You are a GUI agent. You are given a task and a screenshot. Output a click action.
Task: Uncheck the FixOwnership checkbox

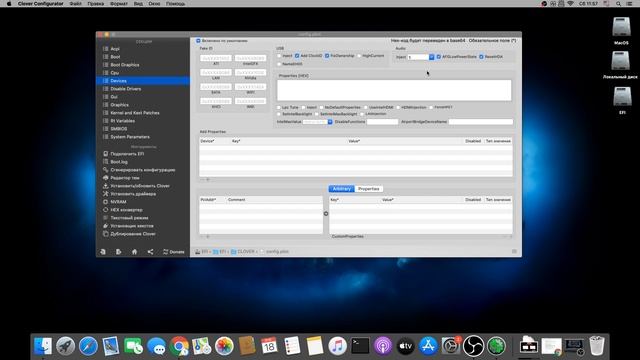[327, 56]
